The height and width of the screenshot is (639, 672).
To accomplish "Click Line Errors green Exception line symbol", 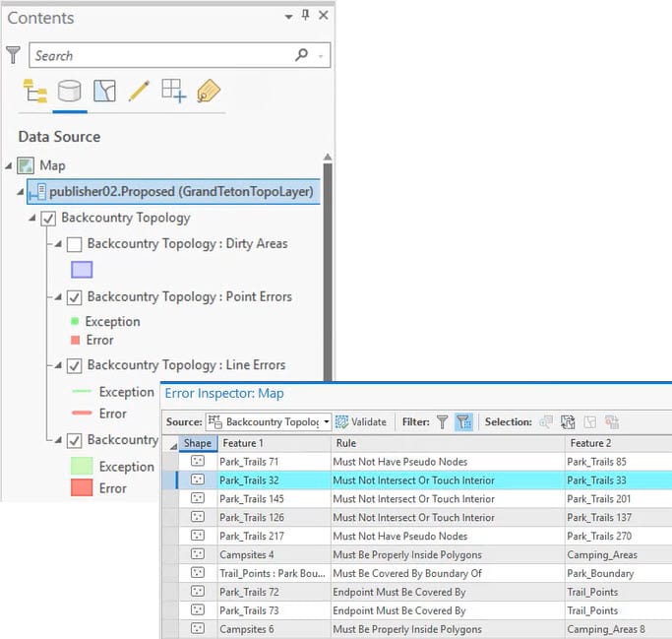I will coord(82,391).
